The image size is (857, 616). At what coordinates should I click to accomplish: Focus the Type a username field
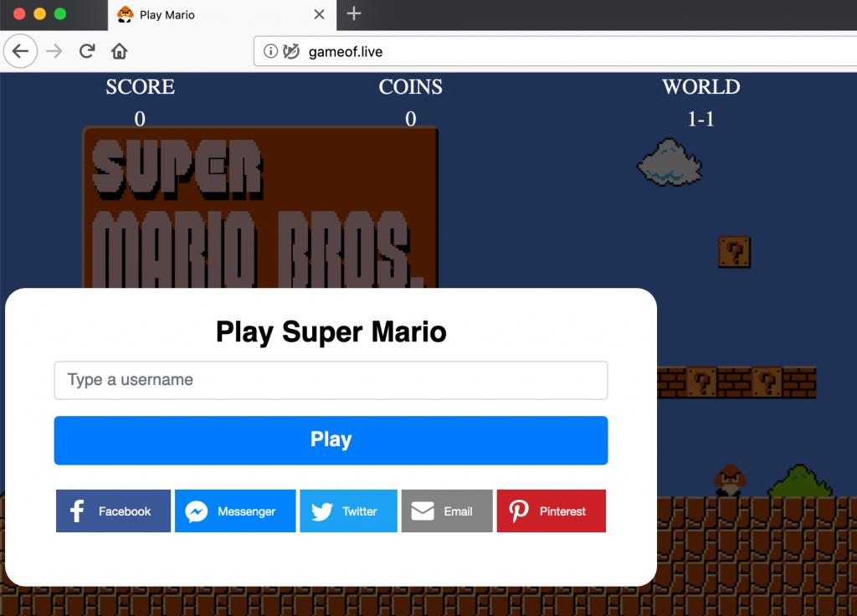point(331,380)
